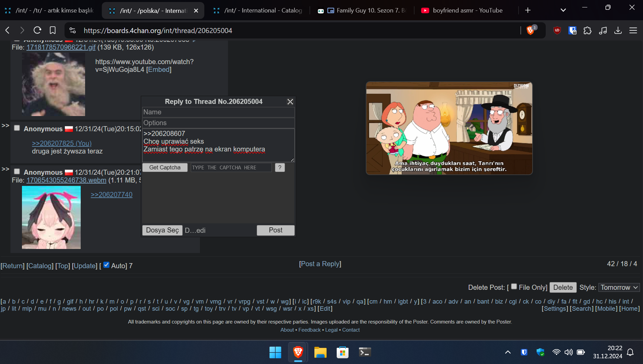Click the Options field in the reply form
The image size is (643, 364).
218,123
